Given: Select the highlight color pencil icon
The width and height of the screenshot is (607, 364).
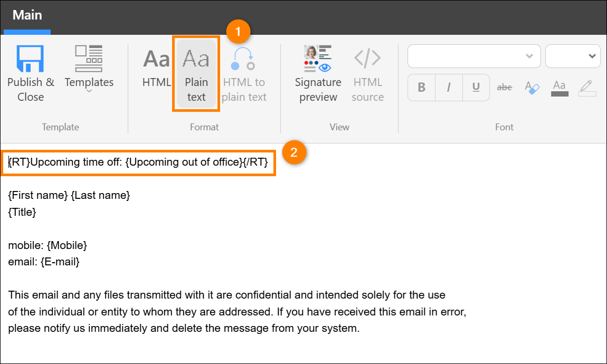Looking at the screenshot, I should click(587, 87).
